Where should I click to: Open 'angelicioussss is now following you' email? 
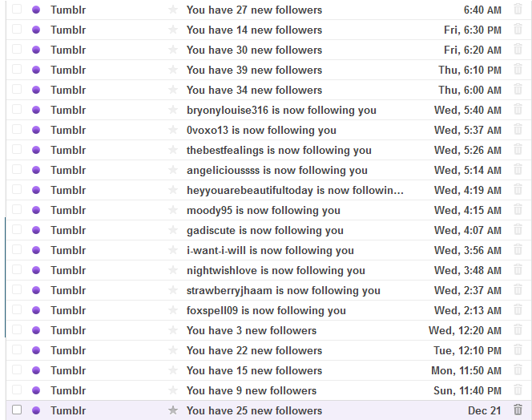(276, 170)
